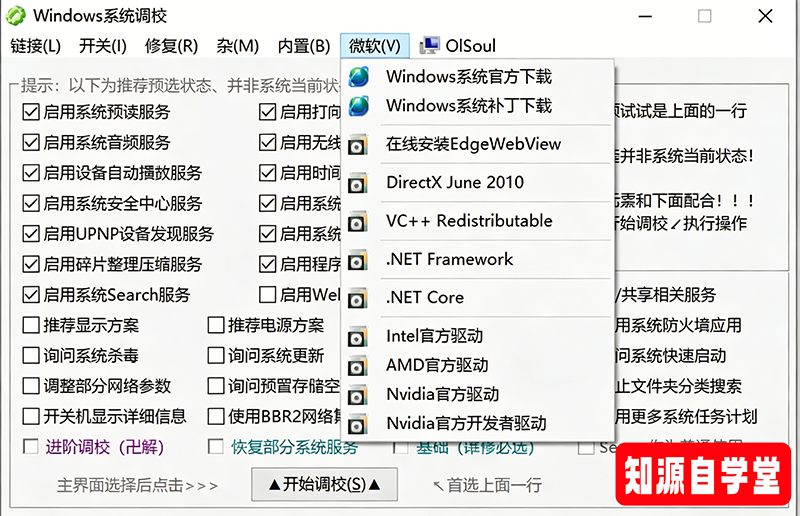This screenshot has width=800, height=516.
Task: Choose DirectX June 2010 menu entry
Action: [x=477, y=183]
